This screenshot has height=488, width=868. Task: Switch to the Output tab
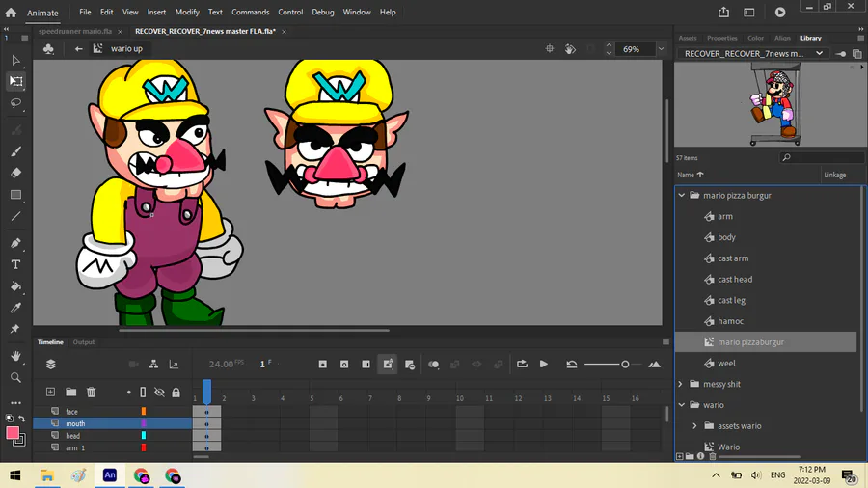click(x=84, y=342)
